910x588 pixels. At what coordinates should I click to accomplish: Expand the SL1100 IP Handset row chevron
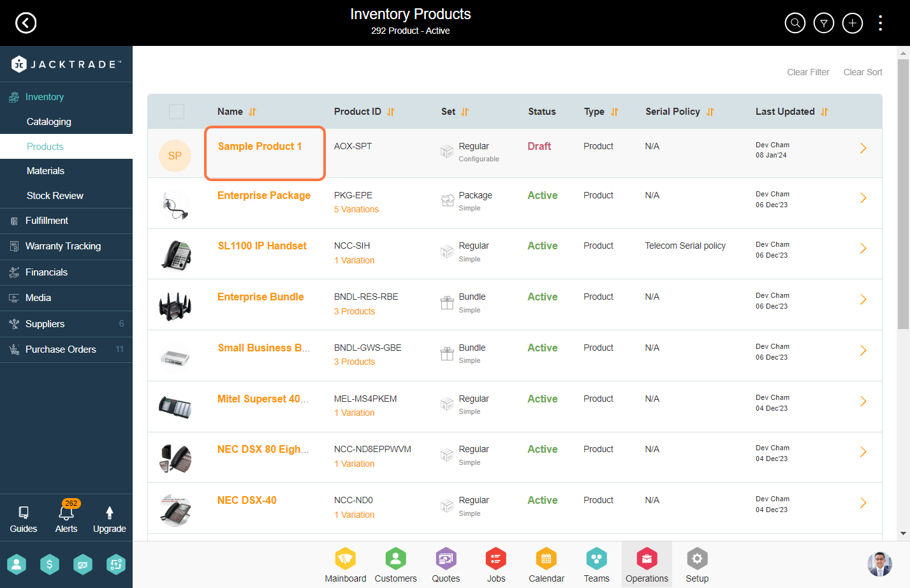click(863, 248)
